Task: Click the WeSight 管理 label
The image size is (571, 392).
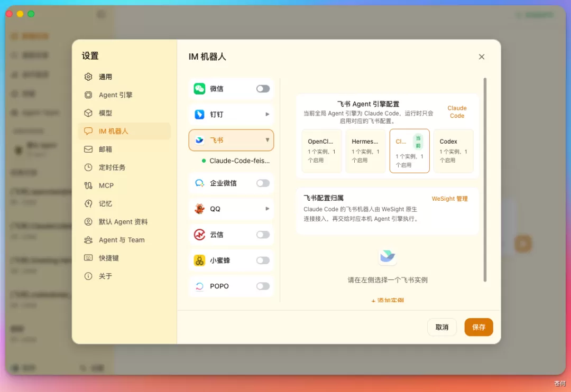Action: (x=450, y=199)
